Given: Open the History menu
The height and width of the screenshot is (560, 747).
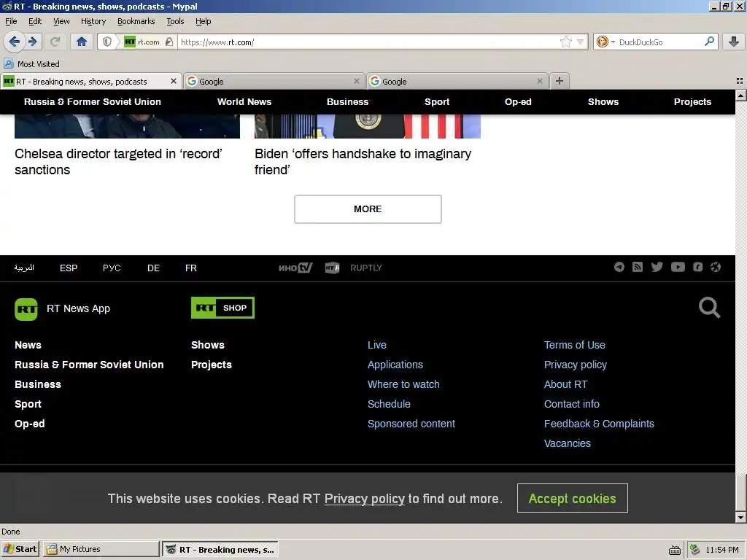Looking at the screenshot, I should click(93, 21).
